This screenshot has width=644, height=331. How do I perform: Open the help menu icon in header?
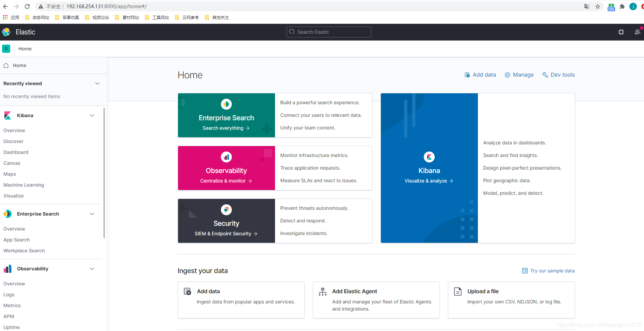[x=621, y=32]
